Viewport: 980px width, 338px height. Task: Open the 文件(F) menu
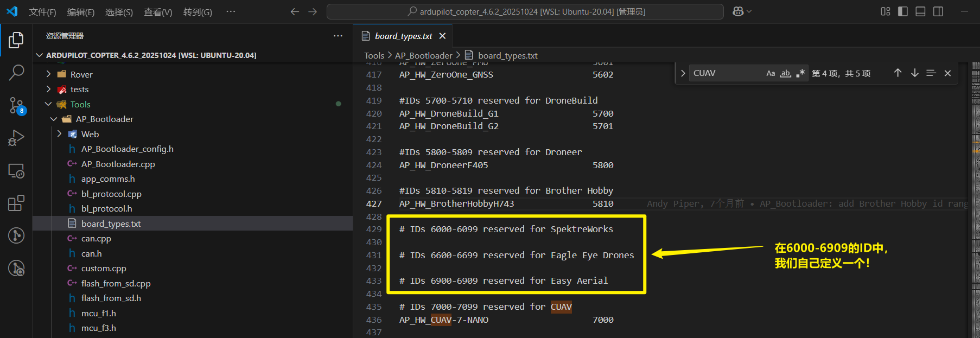click(42, 12)
